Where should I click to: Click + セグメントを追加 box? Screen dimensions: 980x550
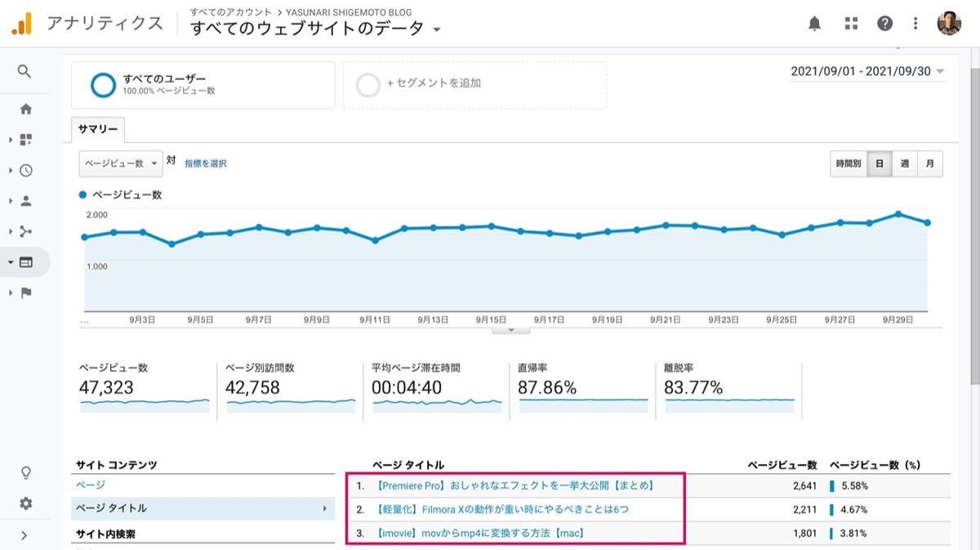(x=474, y=85)
